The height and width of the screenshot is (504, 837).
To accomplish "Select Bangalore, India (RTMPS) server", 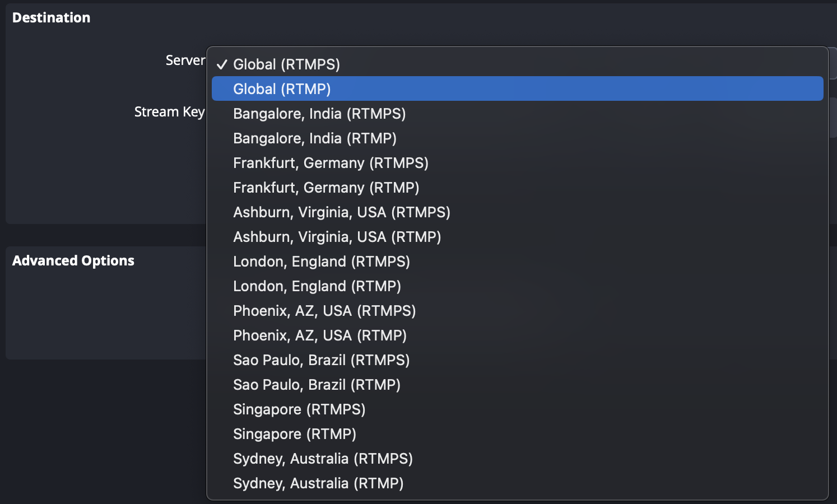I will pos(319,114).
